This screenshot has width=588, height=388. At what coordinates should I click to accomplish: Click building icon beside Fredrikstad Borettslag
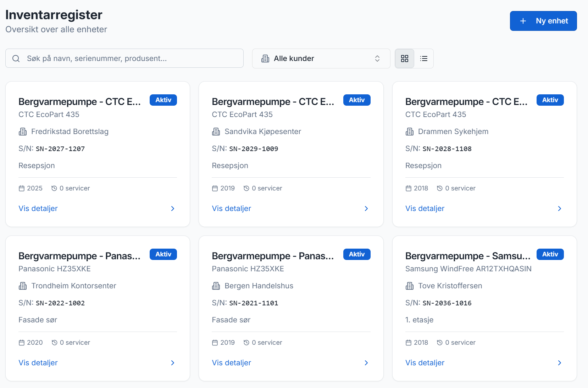[x=23, y=132]
